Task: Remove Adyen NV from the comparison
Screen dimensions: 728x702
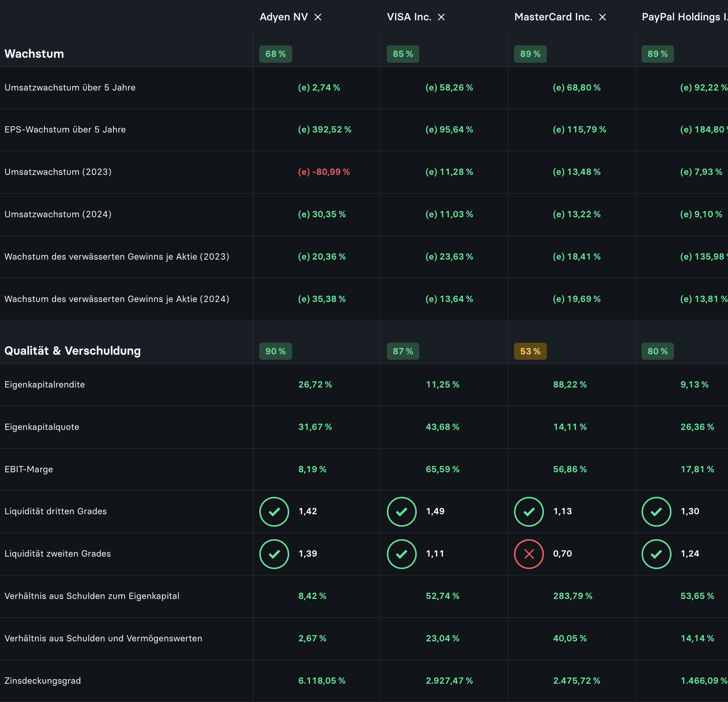Action: point(318,17)
